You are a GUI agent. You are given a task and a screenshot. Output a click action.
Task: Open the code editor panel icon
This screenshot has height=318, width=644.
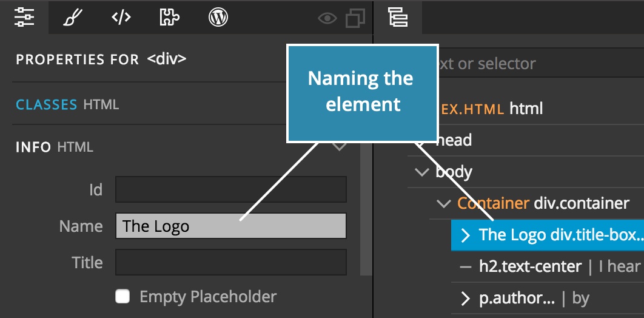[x=121, y=18]
